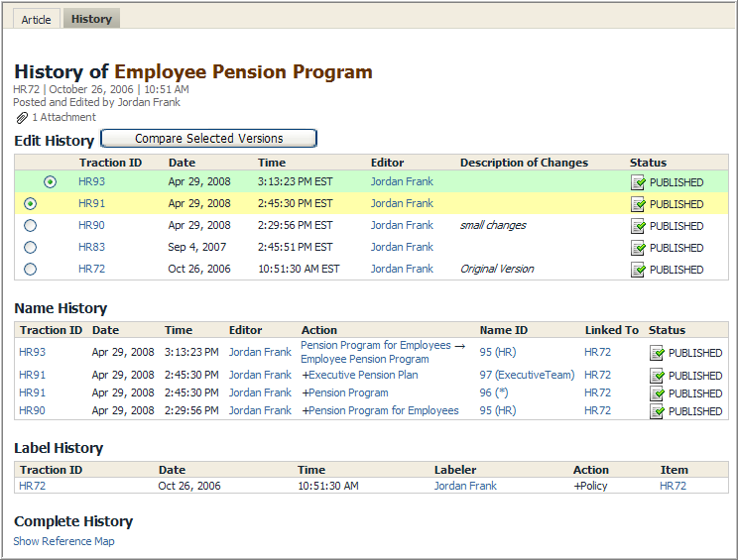Click the published icon in the HR90 Name History row
Screen dimensions: 738x560
click(x=657, y=411)
